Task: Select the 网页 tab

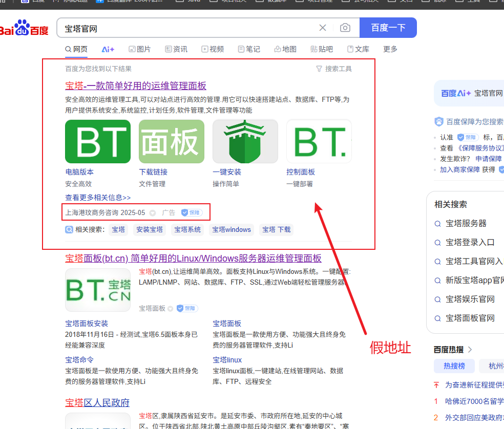Action: coord(76,49)
